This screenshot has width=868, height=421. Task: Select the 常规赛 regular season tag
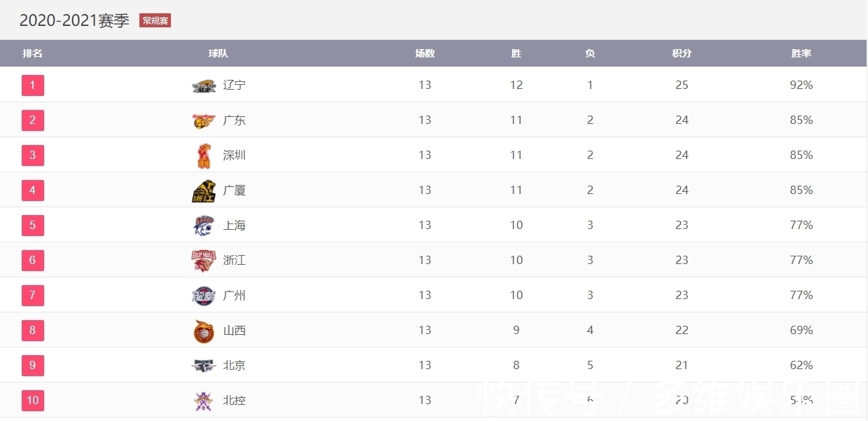(x=156, y=21)
